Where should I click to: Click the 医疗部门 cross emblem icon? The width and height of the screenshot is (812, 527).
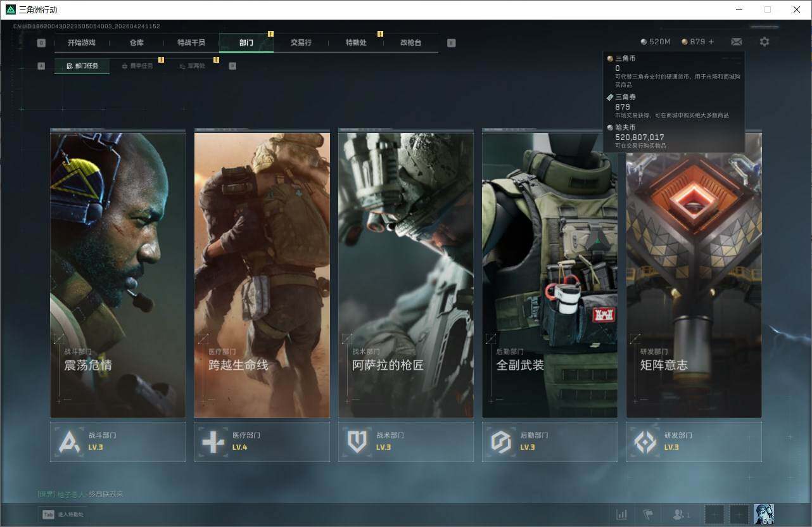point(213,441)
